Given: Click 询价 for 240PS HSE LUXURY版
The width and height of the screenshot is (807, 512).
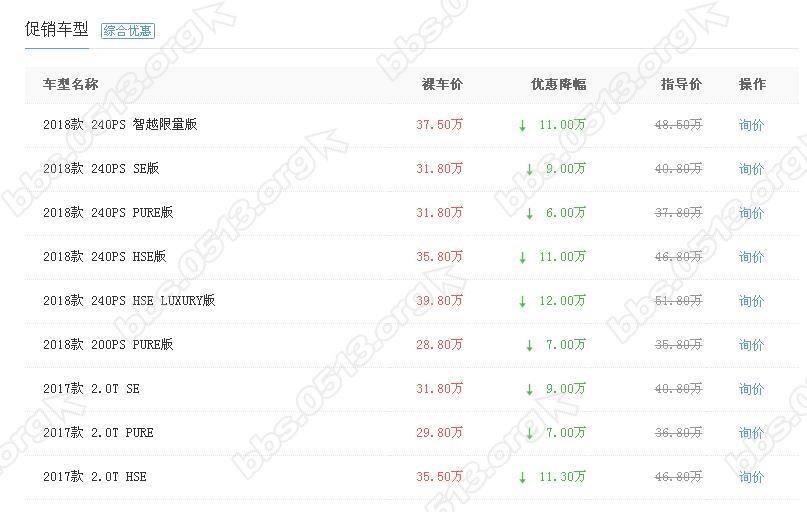Looking at the screenshot, I should [751, 301].
